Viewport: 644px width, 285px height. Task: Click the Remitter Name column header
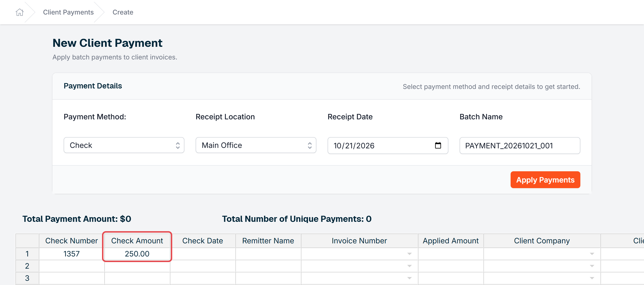pyautogui.click(x=268, y=241)
